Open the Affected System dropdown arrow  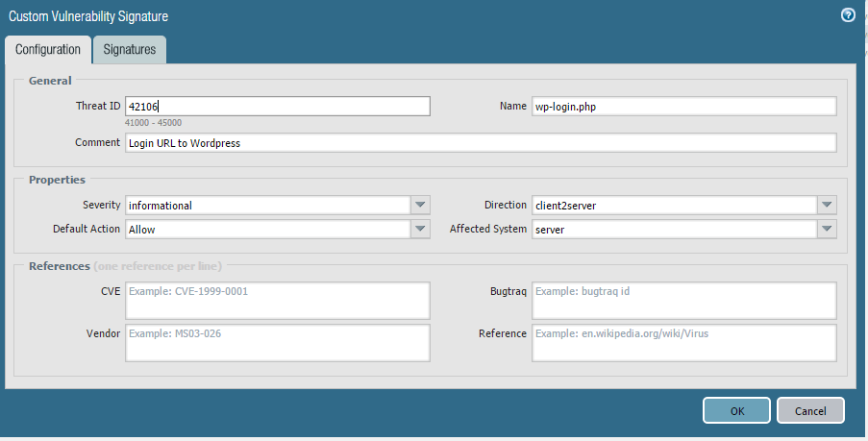[x=827, y=229]
